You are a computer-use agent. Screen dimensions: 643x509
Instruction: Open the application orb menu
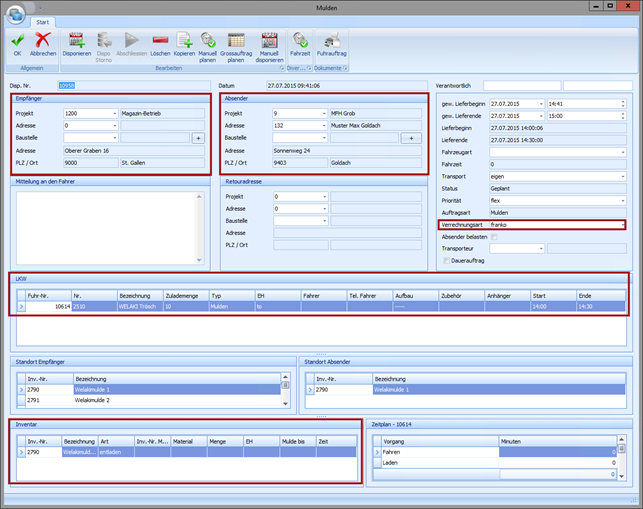15,14
